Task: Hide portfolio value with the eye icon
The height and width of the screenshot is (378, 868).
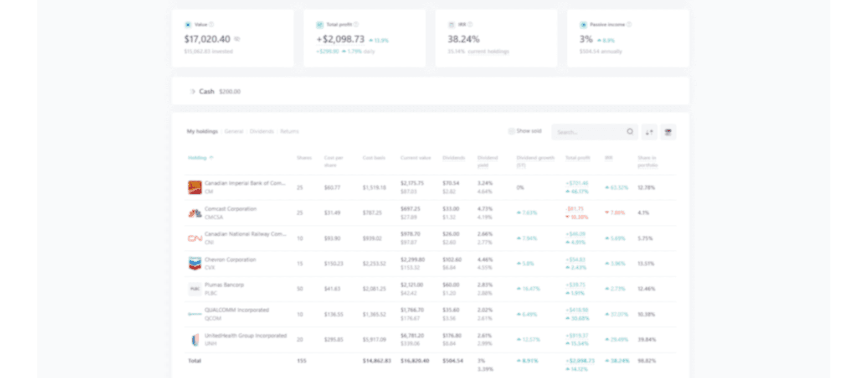Action: coord(237,39)
